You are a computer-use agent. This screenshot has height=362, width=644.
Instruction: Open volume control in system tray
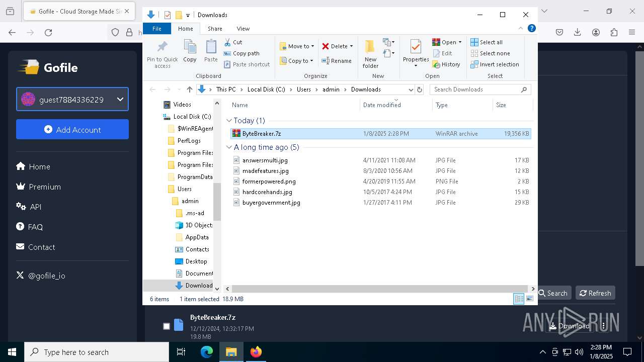[x=579, y=352]
